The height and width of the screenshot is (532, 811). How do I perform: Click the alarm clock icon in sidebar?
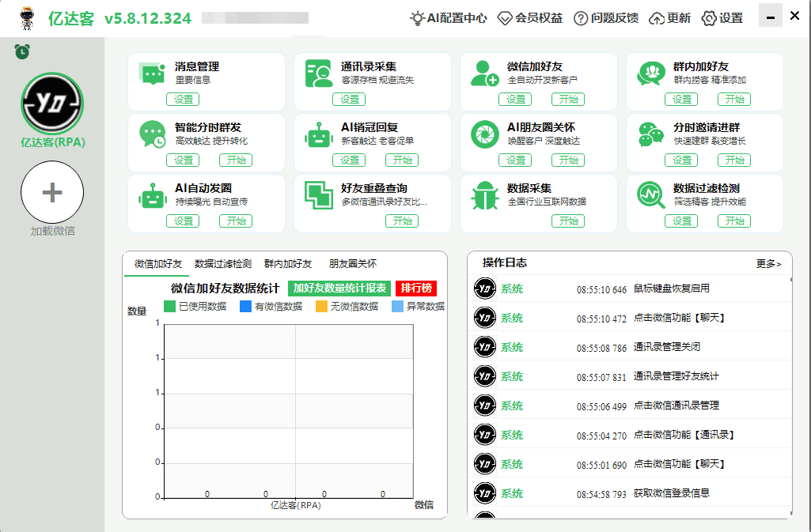point(22,51)
